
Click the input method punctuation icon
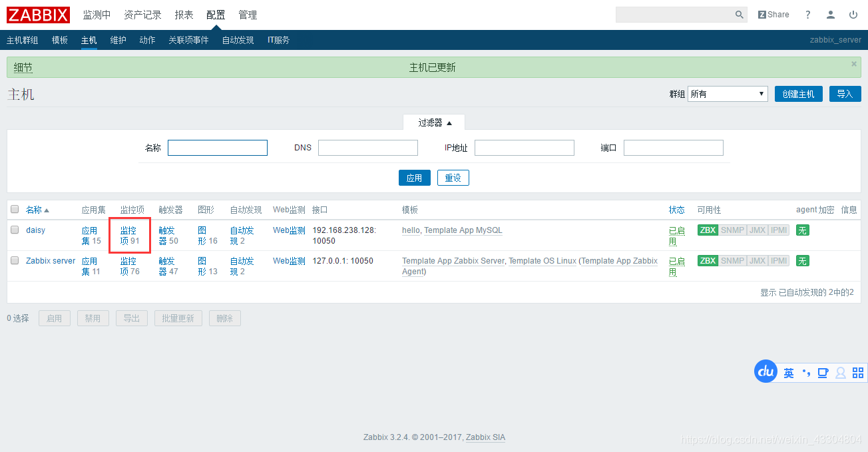[806, 373]
